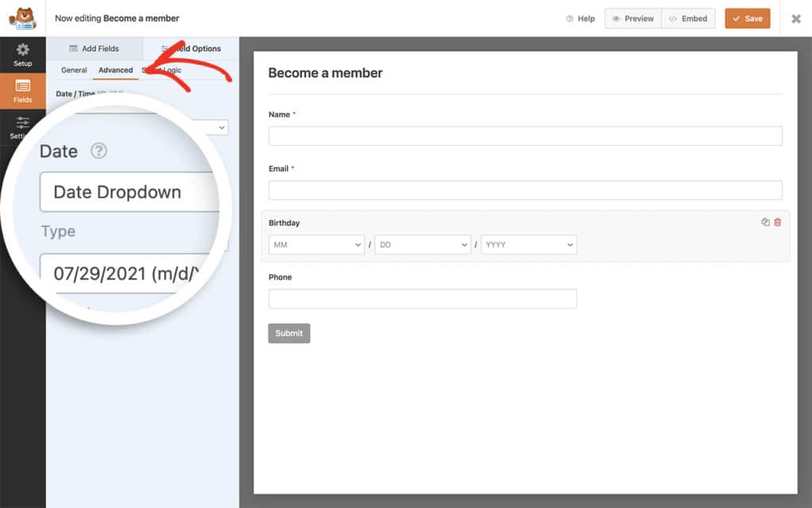
Task: Expand the MM month dropdown
Action: coord(316,244)
